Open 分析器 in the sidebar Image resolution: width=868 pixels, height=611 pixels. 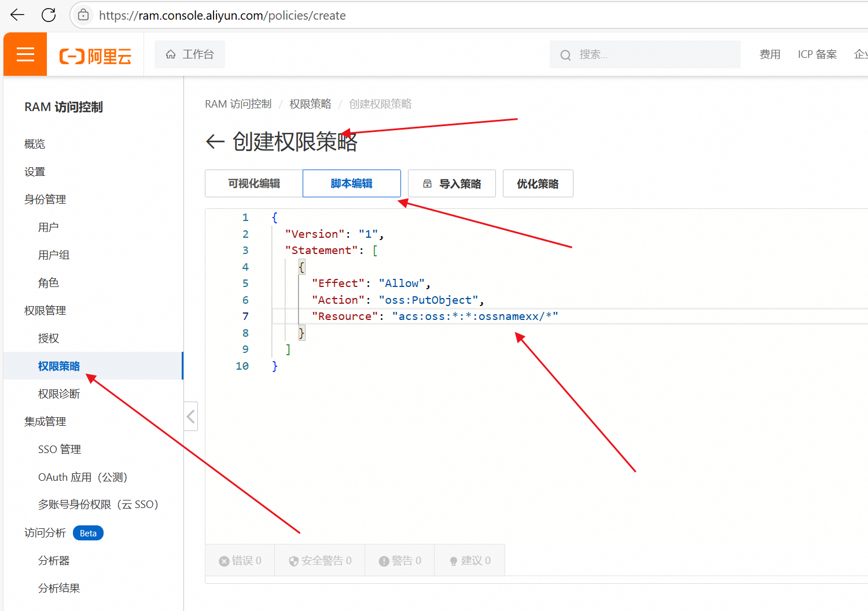(x=54, y=561)
